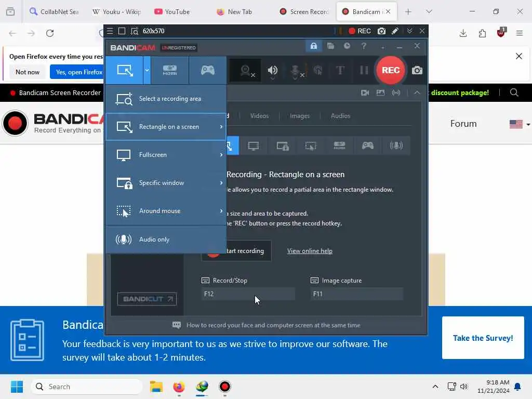
Task: Open the Images tab
Action: 300,116
